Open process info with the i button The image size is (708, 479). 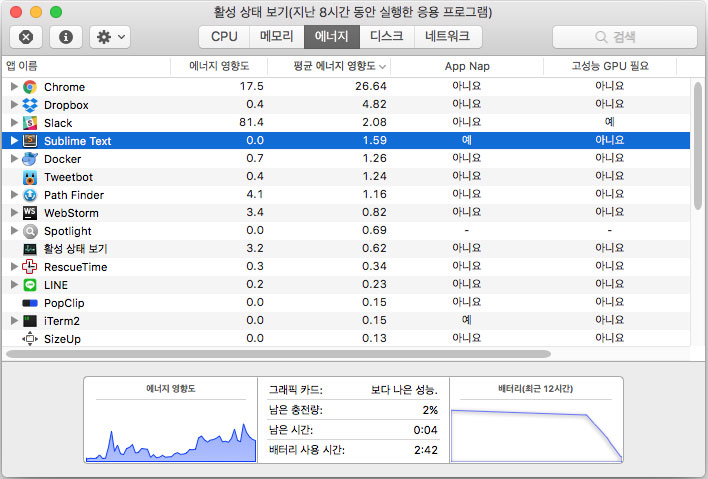[x=66, y=37]
